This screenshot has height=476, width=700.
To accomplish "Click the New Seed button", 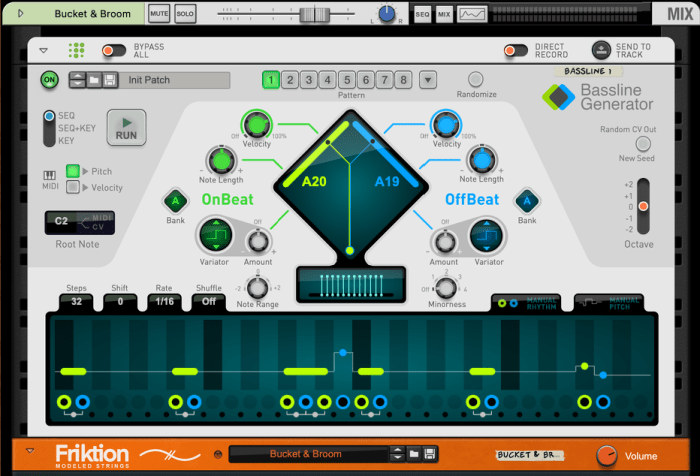I will coord(643,145).
